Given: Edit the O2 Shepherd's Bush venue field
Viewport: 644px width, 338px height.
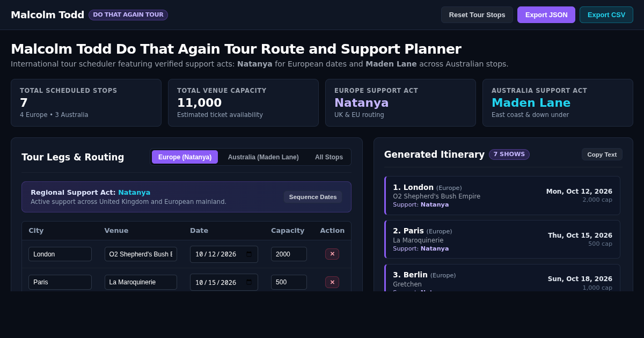Looking at the screenshot, I should tap(141, 254).
